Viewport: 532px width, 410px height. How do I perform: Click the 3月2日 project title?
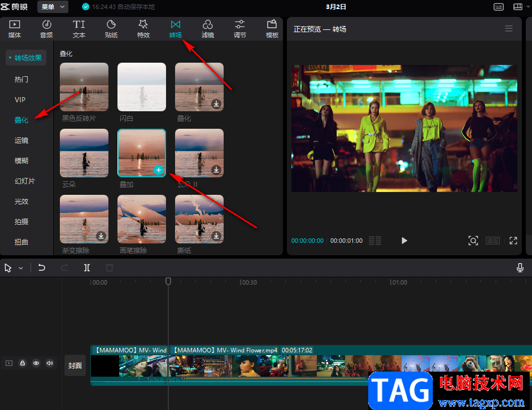(336, 7)
